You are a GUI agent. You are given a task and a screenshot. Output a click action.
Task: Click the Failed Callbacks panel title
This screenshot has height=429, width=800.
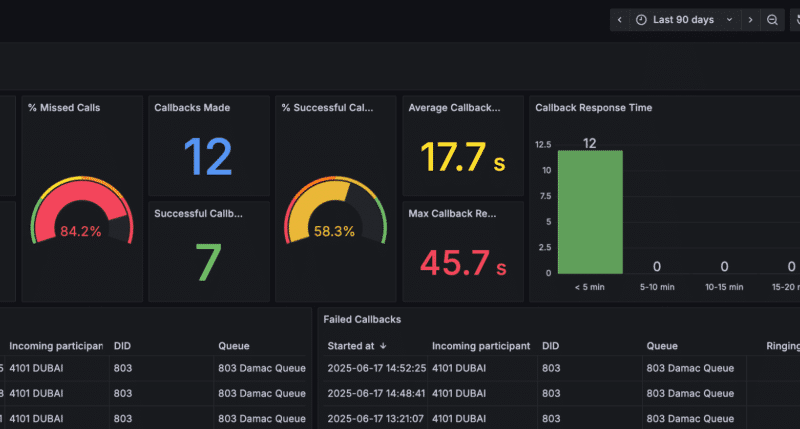364,319
